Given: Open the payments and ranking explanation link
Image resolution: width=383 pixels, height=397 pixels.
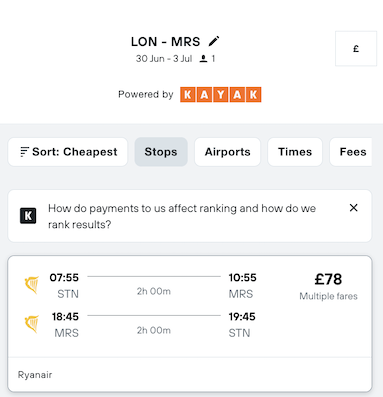Looking at the screenshot, I should 182,216.
